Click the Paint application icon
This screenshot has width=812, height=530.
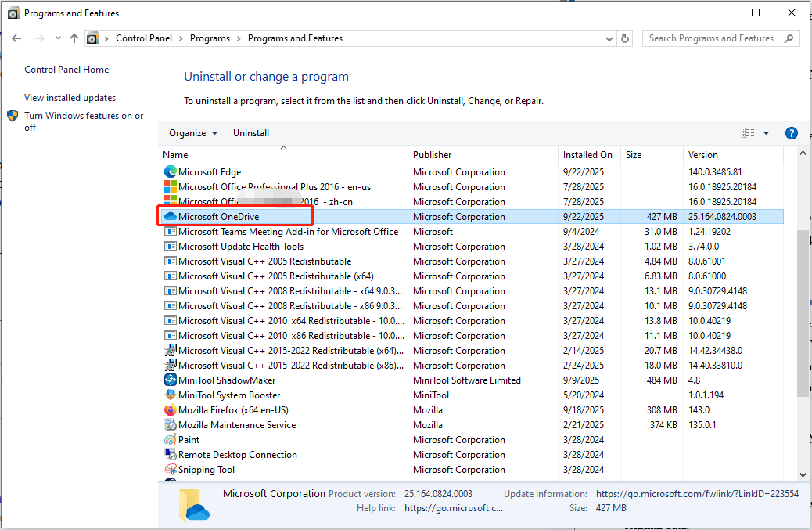tap(171, 439)
